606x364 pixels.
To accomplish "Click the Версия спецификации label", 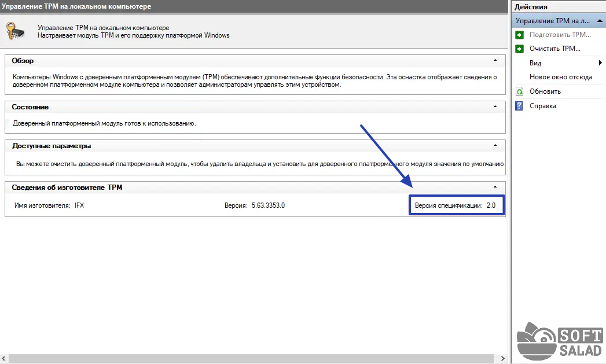I will click(x=449, y=205).
